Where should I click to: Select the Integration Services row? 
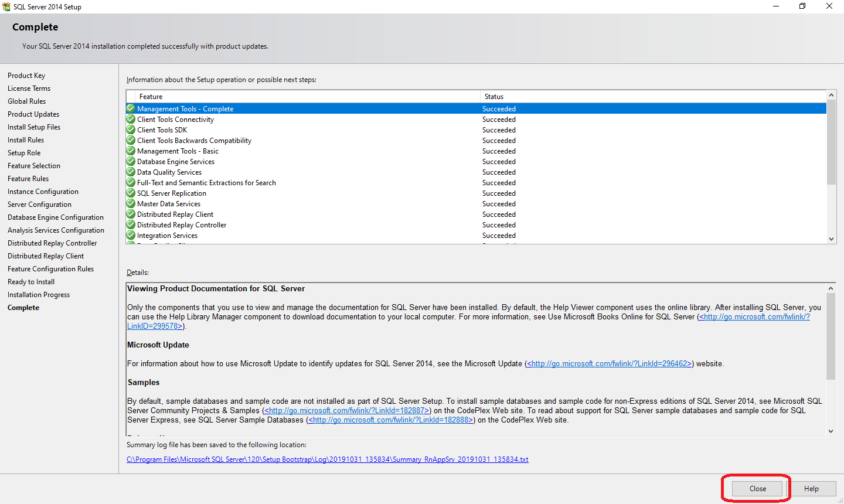pos(476,235)
